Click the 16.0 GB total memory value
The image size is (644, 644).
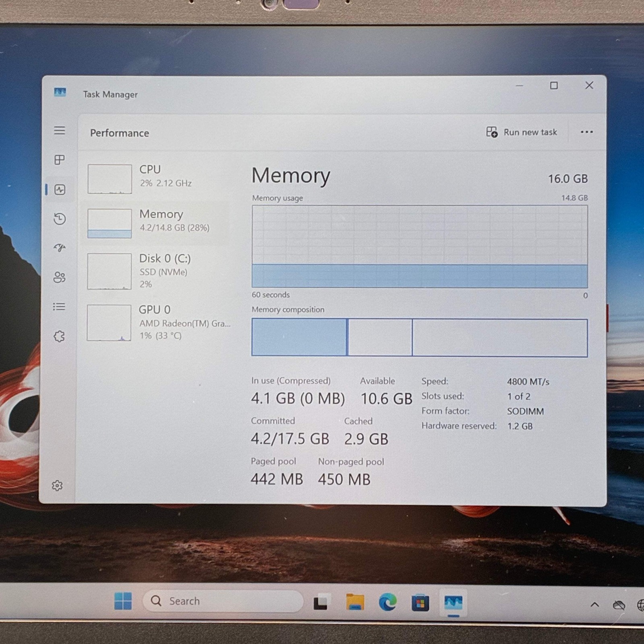pos(568,179)
